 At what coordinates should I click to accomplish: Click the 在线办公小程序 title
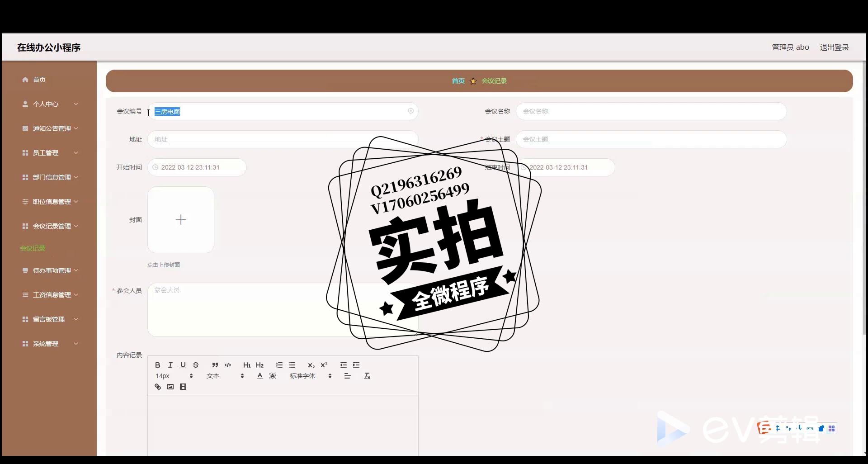click(49, 47)
